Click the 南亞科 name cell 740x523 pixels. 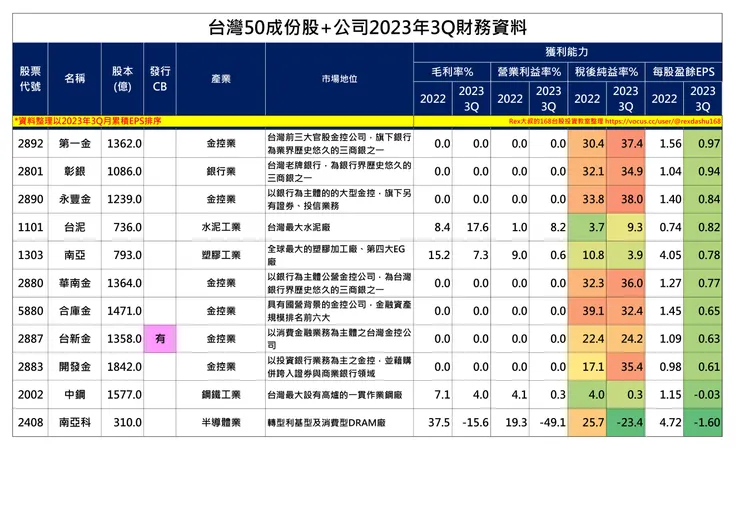pyautogui.click(x=75, y=422)
